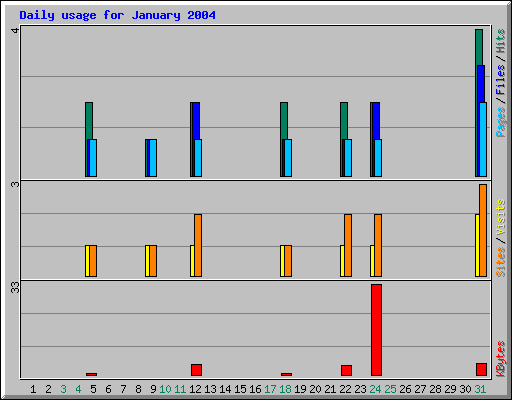The width and height of the screenshot is (512, 400).
Task: Click green day label "11" on the x-axis
Action: 180,389
